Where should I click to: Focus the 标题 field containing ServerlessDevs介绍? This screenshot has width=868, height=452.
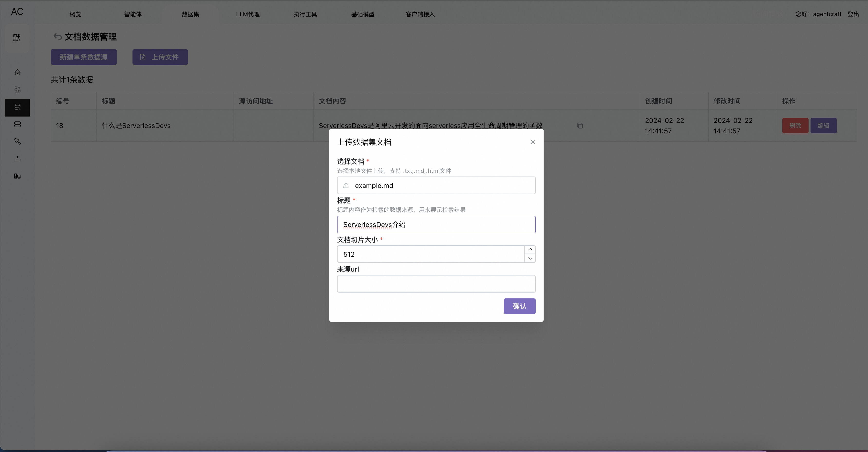click(x=436, y=225)
